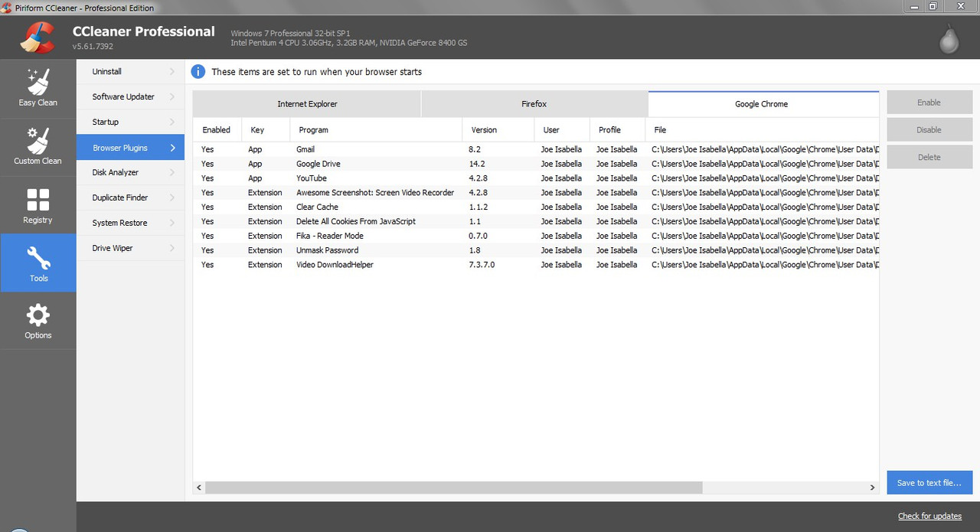980x532 pixels.
Task: Click chevron next to Startup
Action: pyautogui.click(x=172, y=122)
